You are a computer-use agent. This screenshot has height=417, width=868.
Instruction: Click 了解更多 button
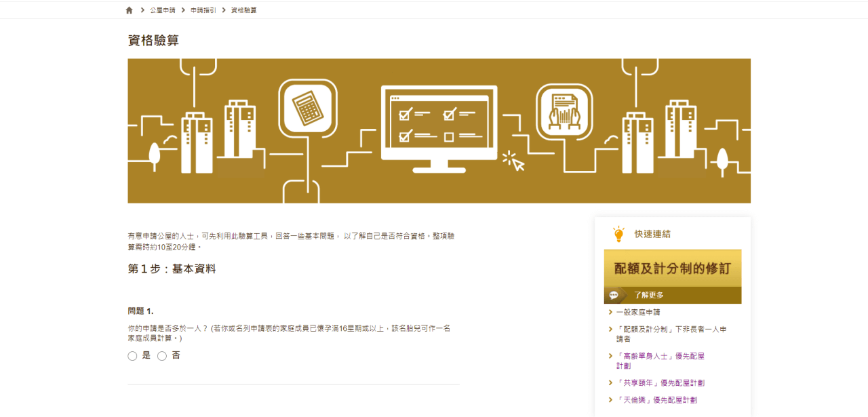point(673,295)
